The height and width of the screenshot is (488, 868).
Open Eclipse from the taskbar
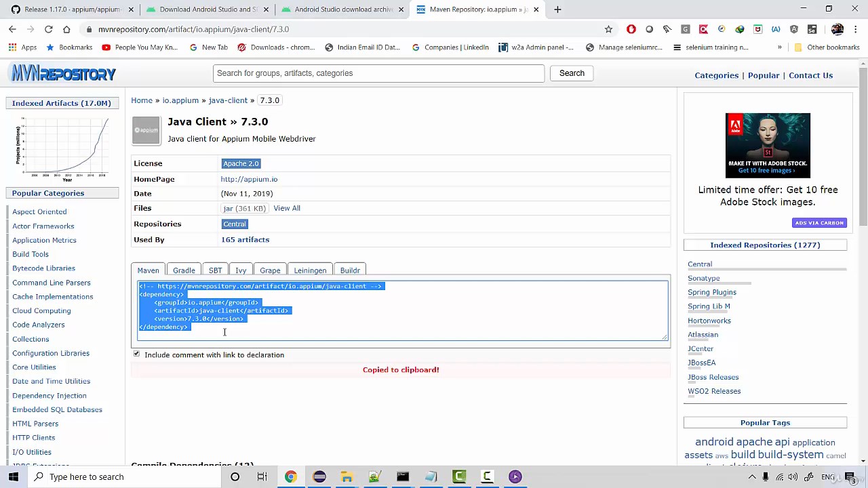tap(319, 476)
